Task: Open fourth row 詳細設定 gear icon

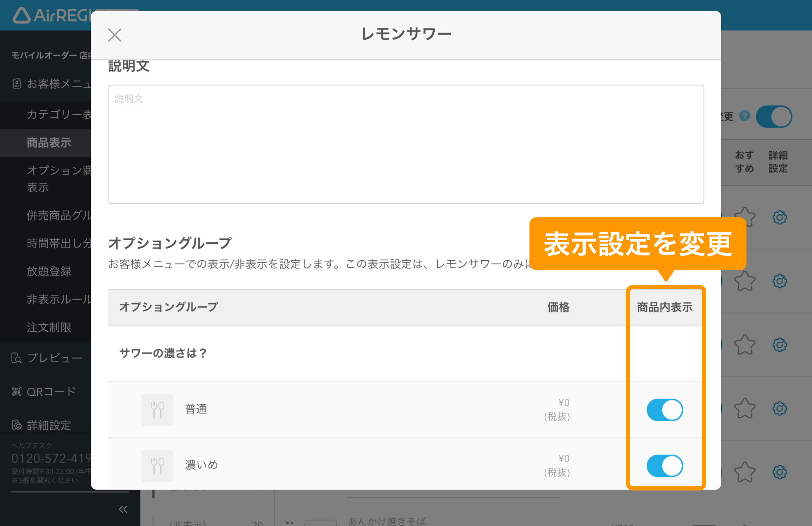Action: click(779, 408)
